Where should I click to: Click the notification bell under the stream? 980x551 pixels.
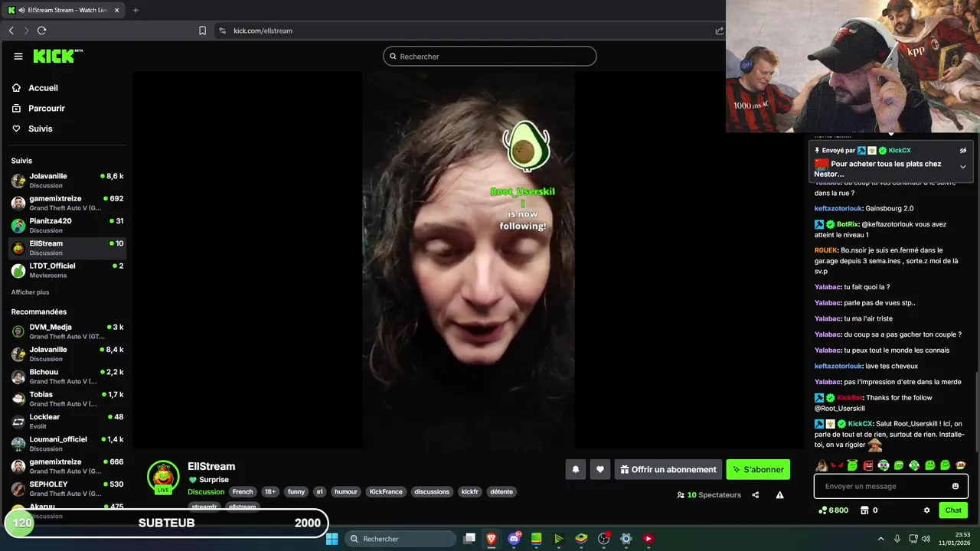[576, 470]
